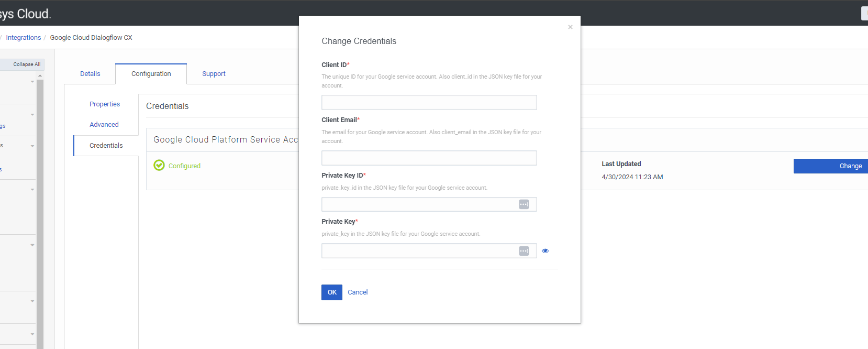Navigate to Integrations breadcrumb link
This screenshot has height=349, width=868.
click(24, 38)
